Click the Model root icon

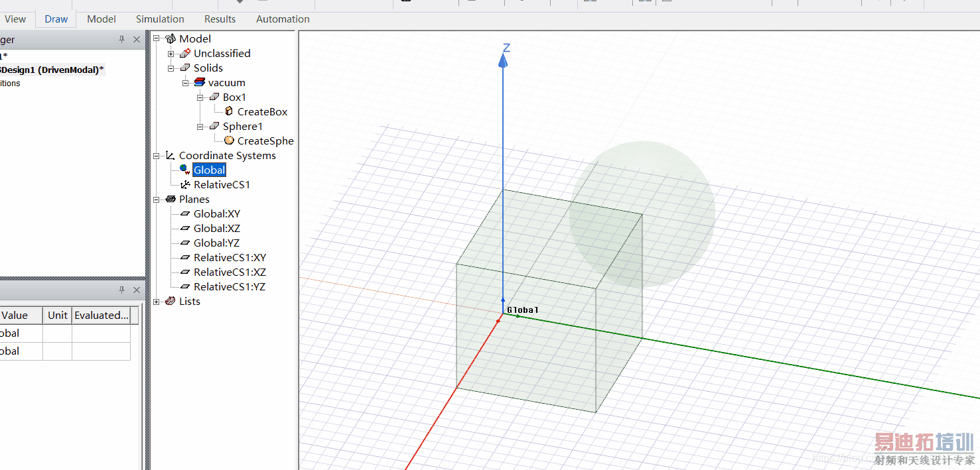pyautogui.click(x=171, y=39)
